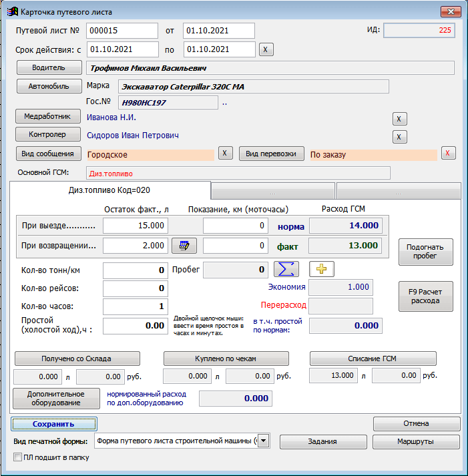Open the Контролер selection button
Viewport: 468px width, 476px height.
(x=48, y=134)
